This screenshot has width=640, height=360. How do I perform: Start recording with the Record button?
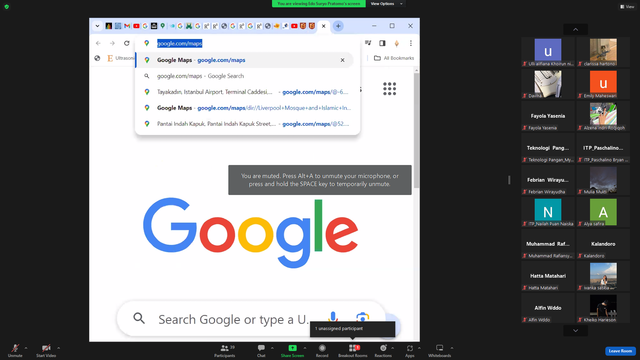pos(322,350)
